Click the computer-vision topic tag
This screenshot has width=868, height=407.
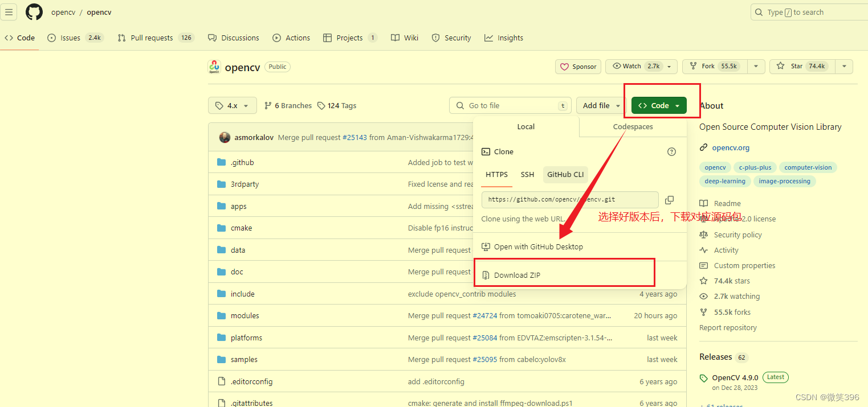pos(808,167)
